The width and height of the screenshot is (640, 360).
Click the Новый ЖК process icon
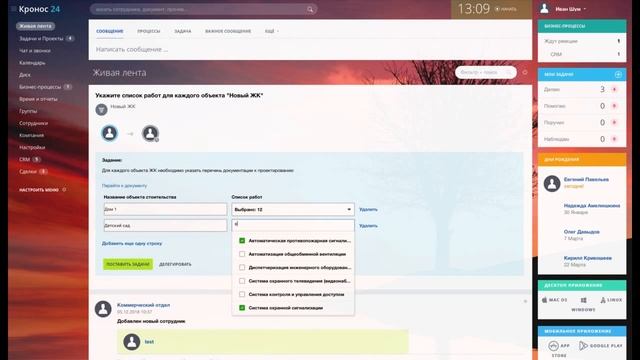[101, 109]
